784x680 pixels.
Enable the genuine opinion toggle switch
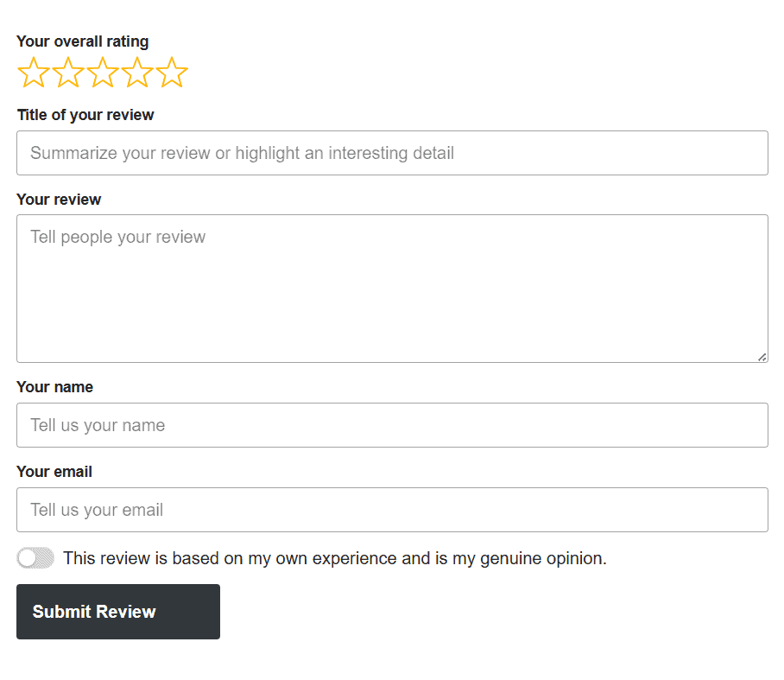(35, 557)
